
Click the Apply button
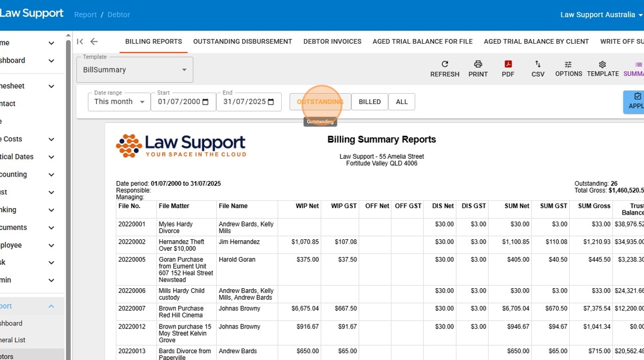click(634, 102)
